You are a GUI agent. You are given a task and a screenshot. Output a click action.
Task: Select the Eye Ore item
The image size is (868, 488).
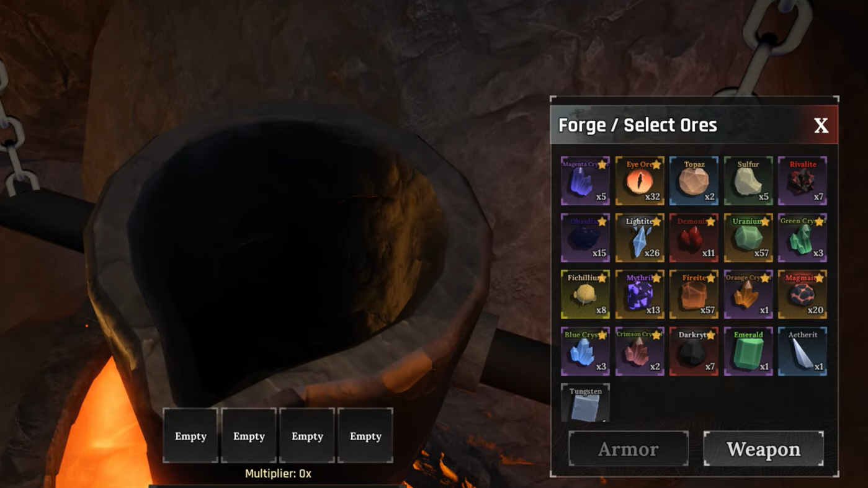point(640,180)
